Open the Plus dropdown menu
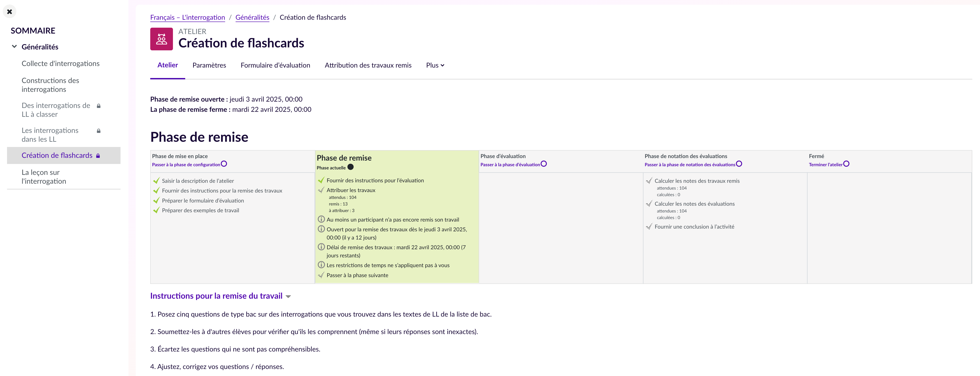This screenshot has height=376, width=980. 435,65
